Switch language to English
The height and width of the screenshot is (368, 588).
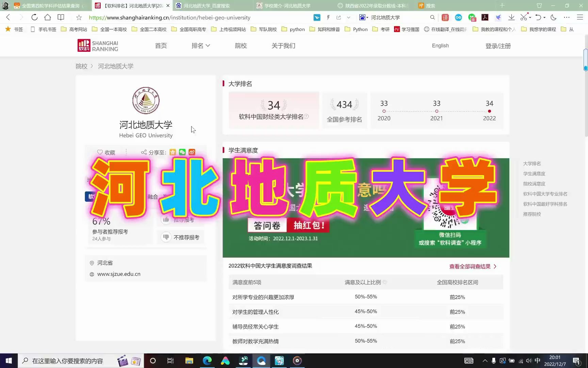[440, 46]
